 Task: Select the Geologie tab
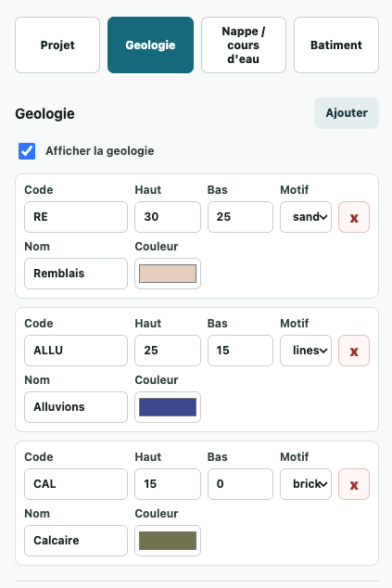pyautogui.click(x=151, y=45)
